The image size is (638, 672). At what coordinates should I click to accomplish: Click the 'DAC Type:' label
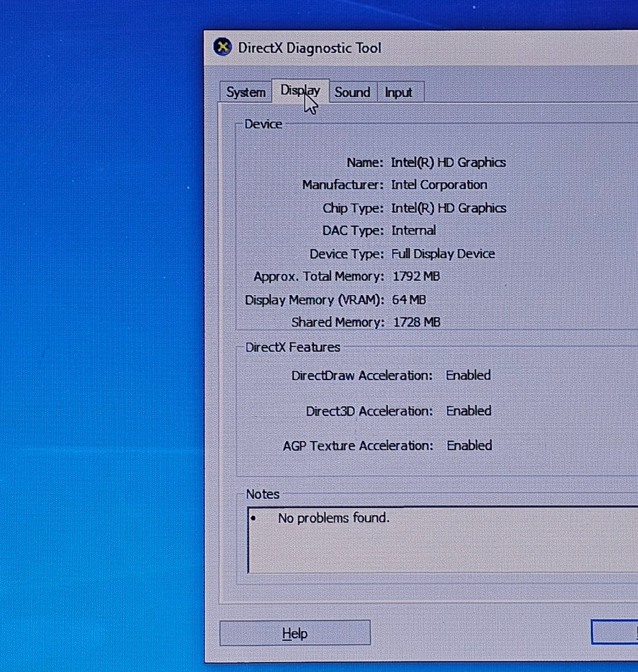coord(353,231)
